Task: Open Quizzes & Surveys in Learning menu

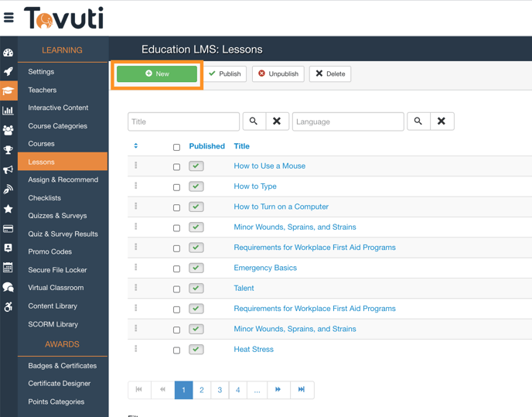Action: pyautogui.click(x=57, y=216)
